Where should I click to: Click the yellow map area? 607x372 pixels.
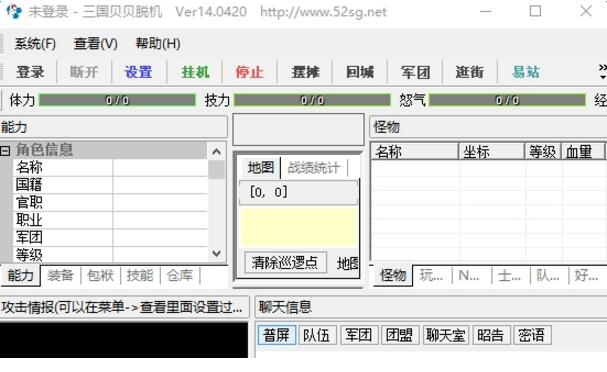298,227
